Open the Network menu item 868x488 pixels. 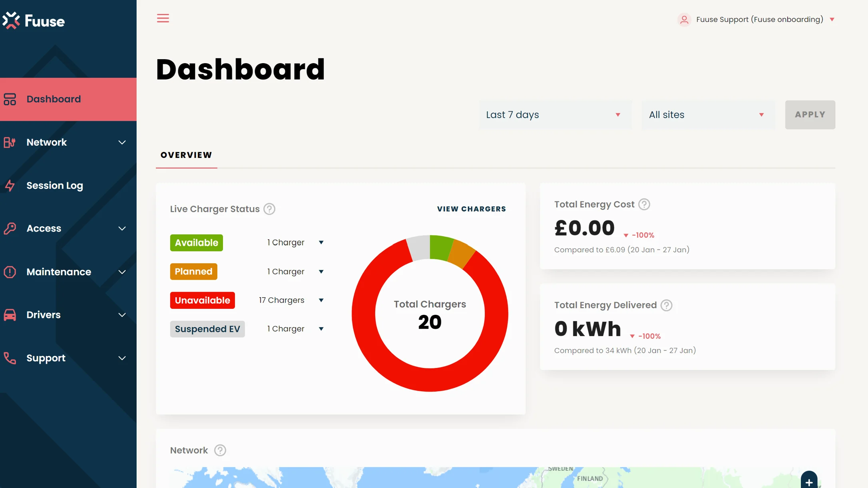[x=68, y=142]
